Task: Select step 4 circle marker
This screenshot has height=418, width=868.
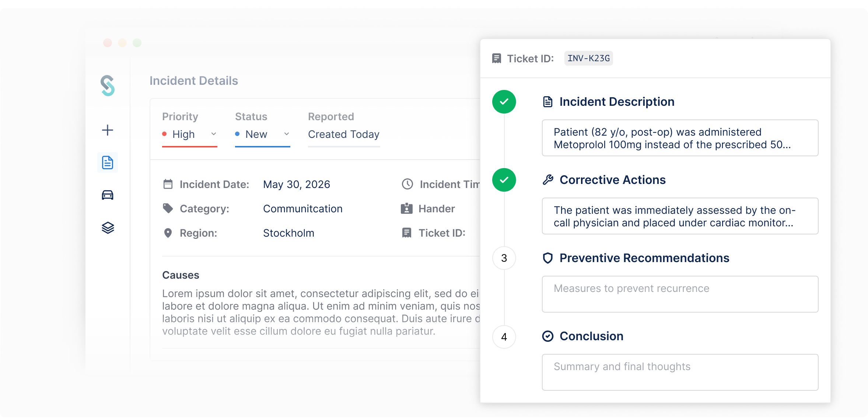Action: point(504,337)
